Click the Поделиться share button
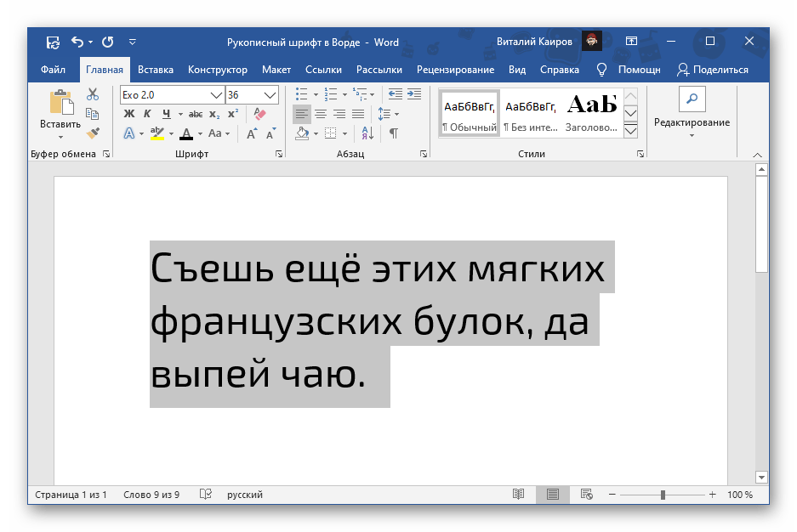The height and width of the screenshot is (532, 797). pos(713,70)
